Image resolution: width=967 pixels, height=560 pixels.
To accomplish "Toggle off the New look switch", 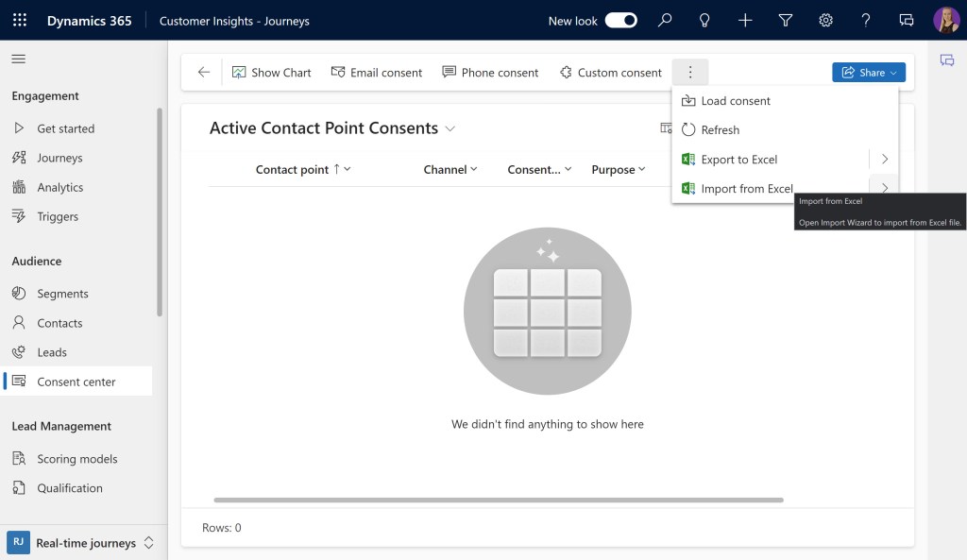I will [620, 19].
